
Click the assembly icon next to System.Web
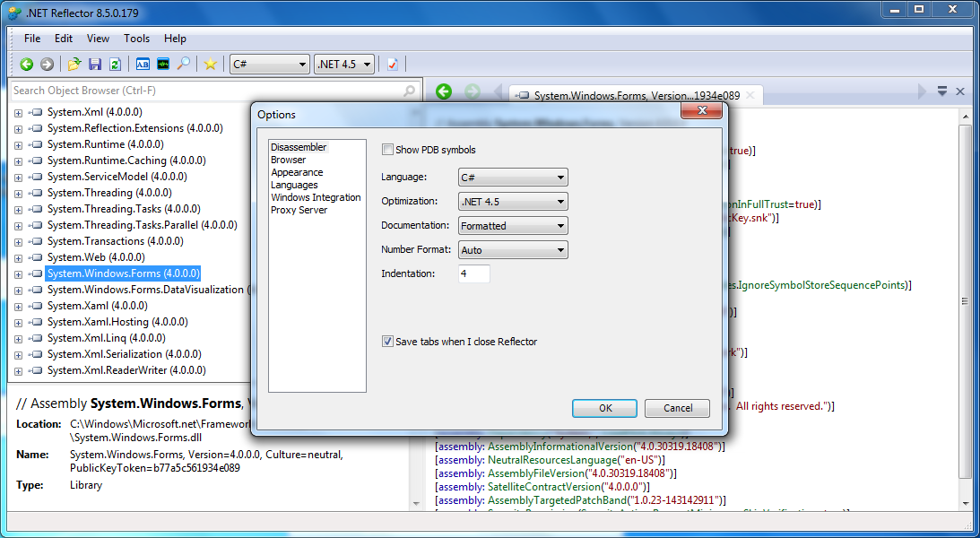pos(36,256)
